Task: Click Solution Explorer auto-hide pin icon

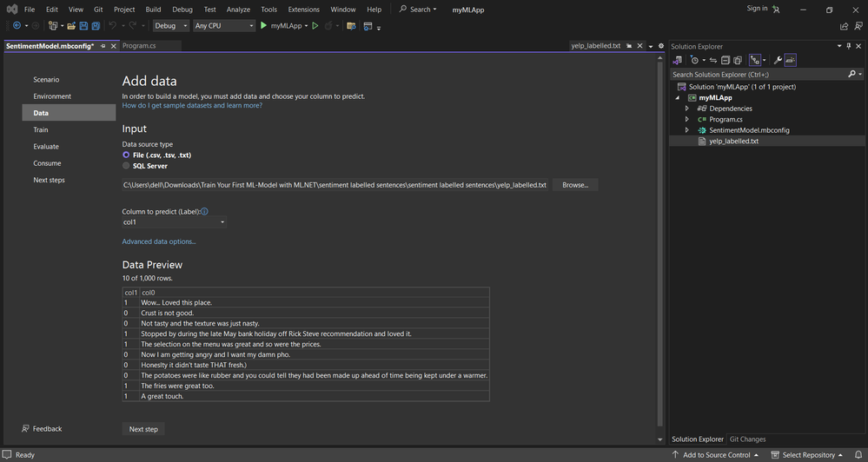Action: click(x=849, y=46)
